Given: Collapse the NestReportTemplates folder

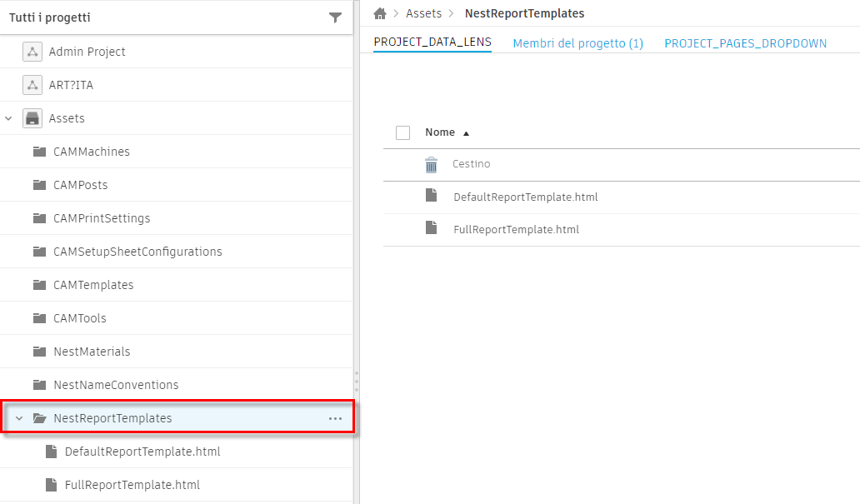Looking at the screenshot, I should pos(18,418).
